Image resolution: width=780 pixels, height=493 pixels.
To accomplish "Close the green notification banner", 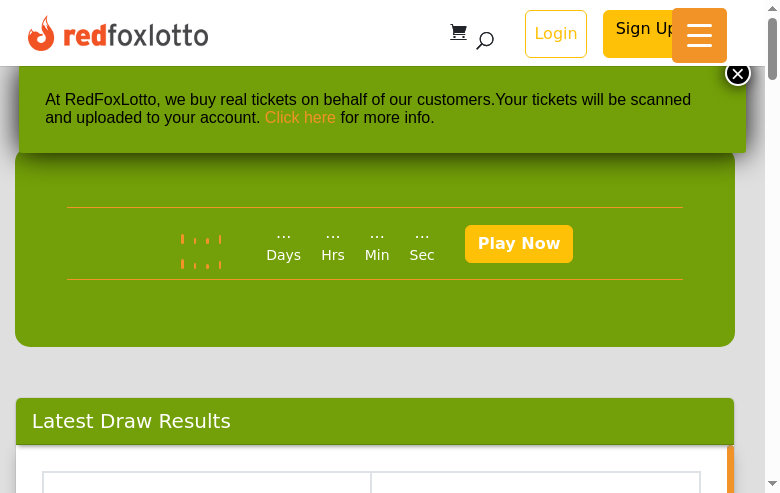I will [738, 73].
